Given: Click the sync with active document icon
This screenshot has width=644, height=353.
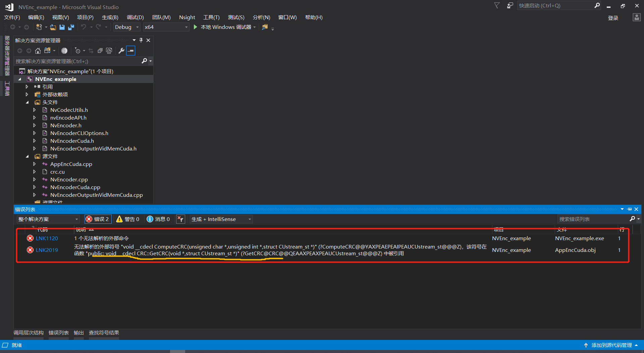Looking at the screenshot, I should (91, 50).
